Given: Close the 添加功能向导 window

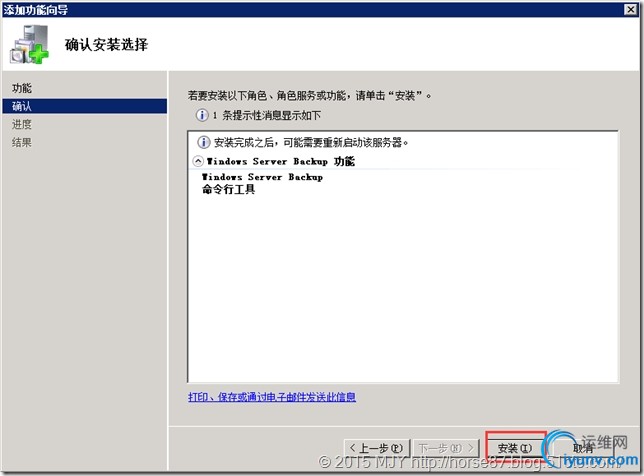Looking at the screenshot, I should (630, 9).
